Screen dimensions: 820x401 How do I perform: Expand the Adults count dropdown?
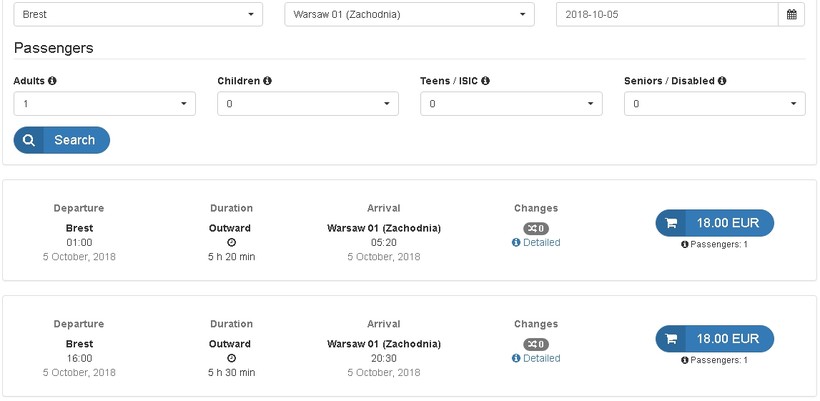[104, 104]
